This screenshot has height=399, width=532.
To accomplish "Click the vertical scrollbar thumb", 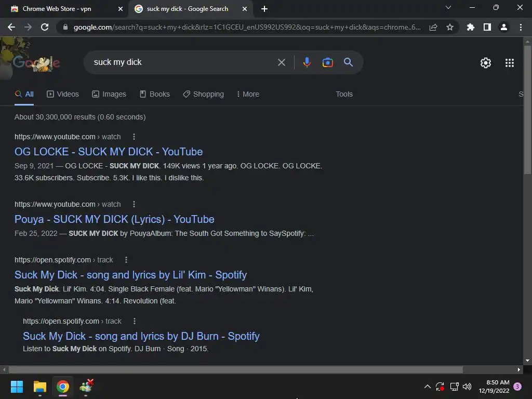I will tap(527, 110).
